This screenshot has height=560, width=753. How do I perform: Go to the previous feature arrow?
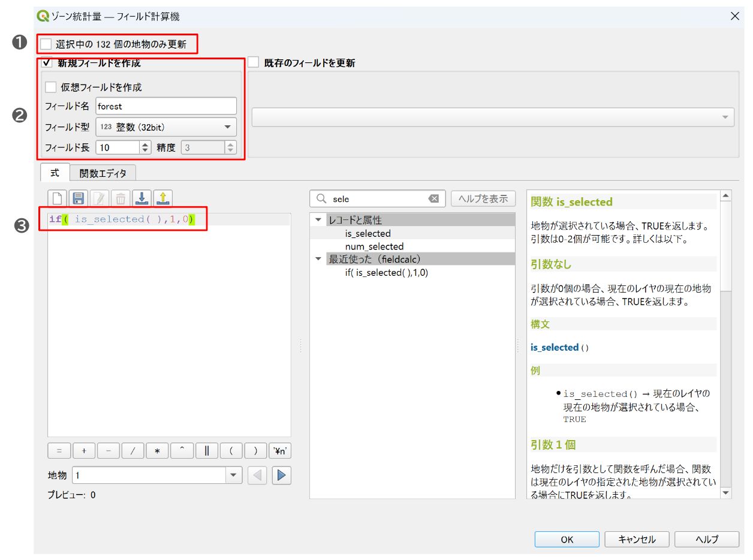pos(258,475)
